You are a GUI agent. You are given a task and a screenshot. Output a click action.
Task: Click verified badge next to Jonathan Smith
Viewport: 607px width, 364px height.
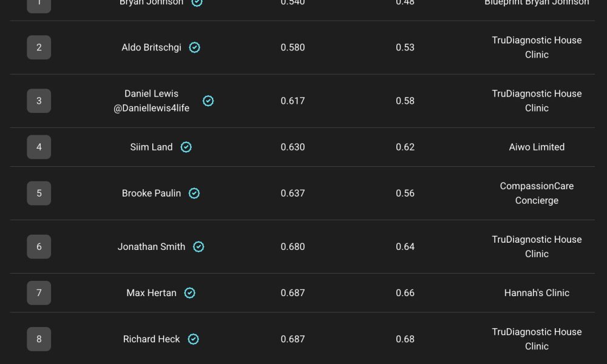tap(198, 246)
